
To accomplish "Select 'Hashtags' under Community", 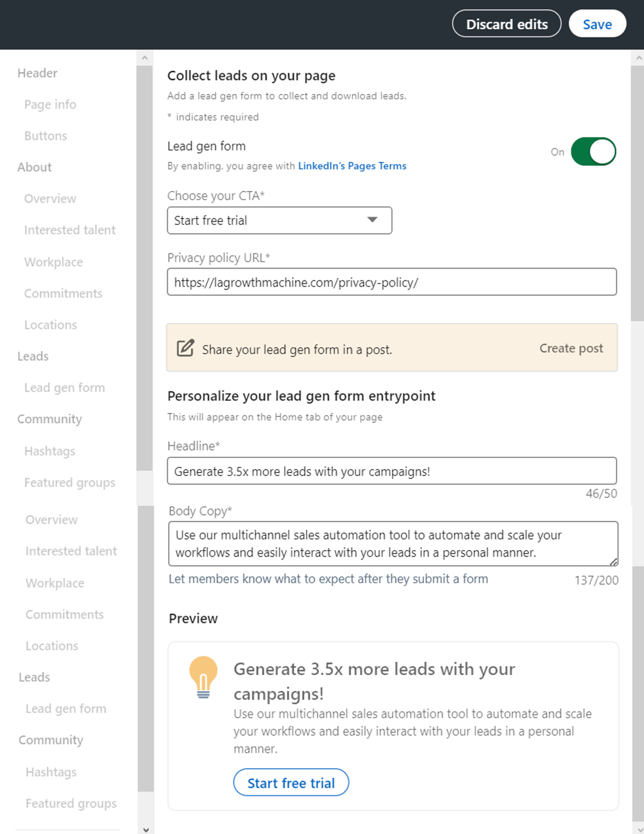I will tap(50, 451).
